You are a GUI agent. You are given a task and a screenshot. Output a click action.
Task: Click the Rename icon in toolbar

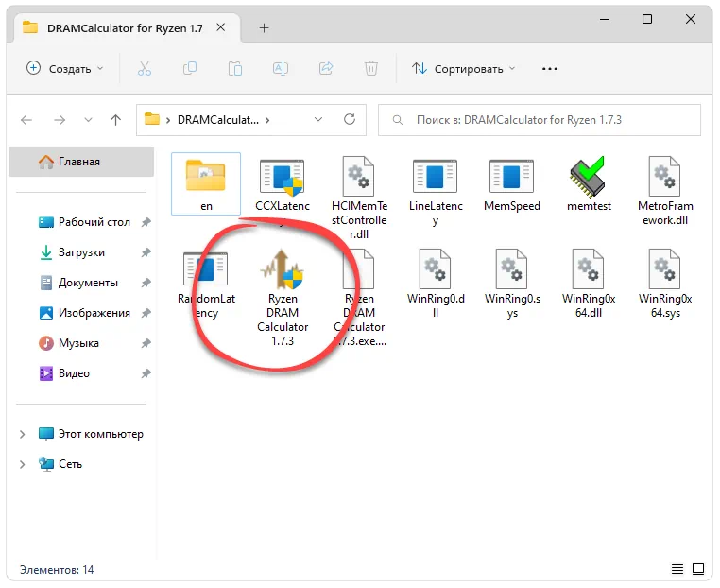[281, 69]
